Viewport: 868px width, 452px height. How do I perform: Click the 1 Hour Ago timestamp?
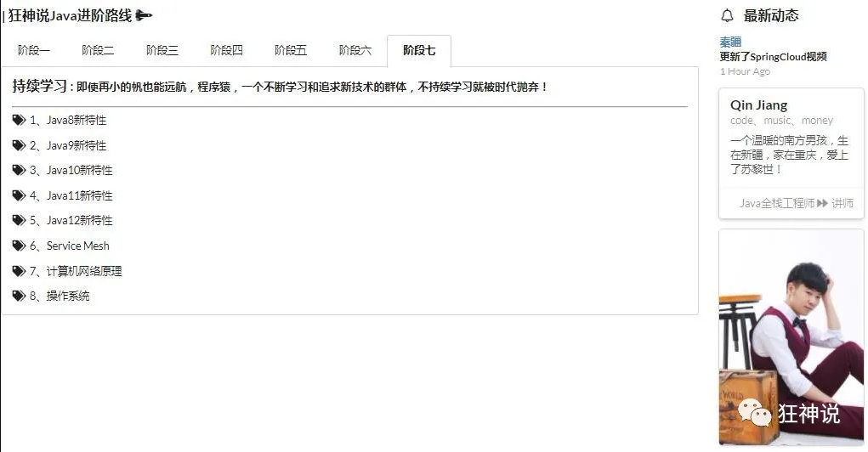tap(745, 71)
